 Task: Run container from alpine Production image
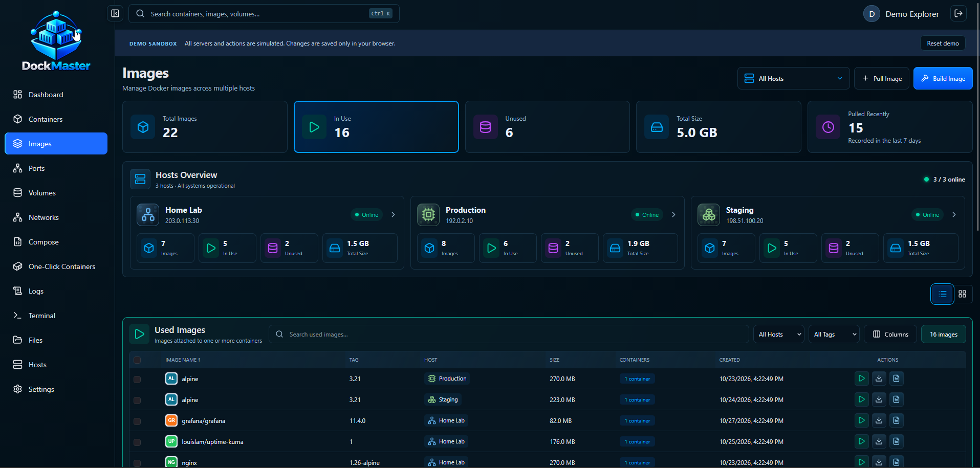coord(862,378)
